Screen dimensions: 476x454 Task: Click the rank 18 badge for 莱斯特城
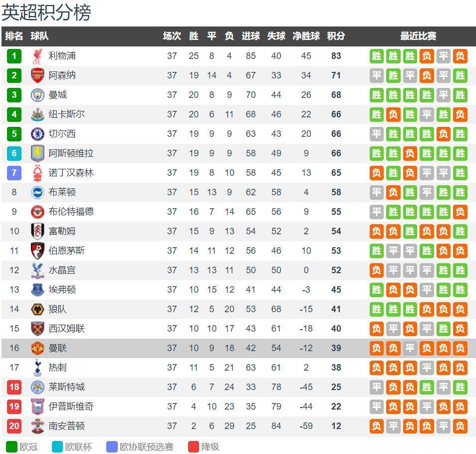pos(14,387)
